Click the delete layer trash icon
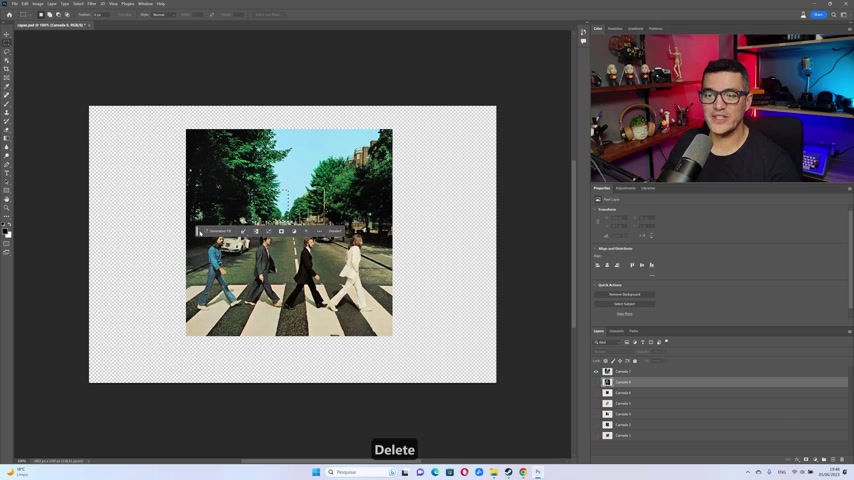The height and width of the screenshot is (480, 854). [841, 459]
